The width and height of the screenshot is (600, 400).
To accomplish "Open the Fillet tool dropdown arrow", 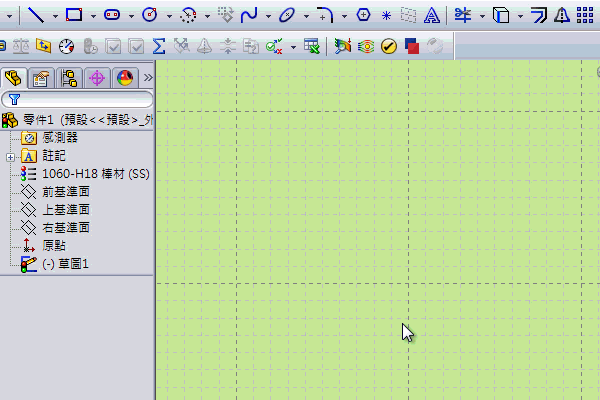I will tap(344, 16).
